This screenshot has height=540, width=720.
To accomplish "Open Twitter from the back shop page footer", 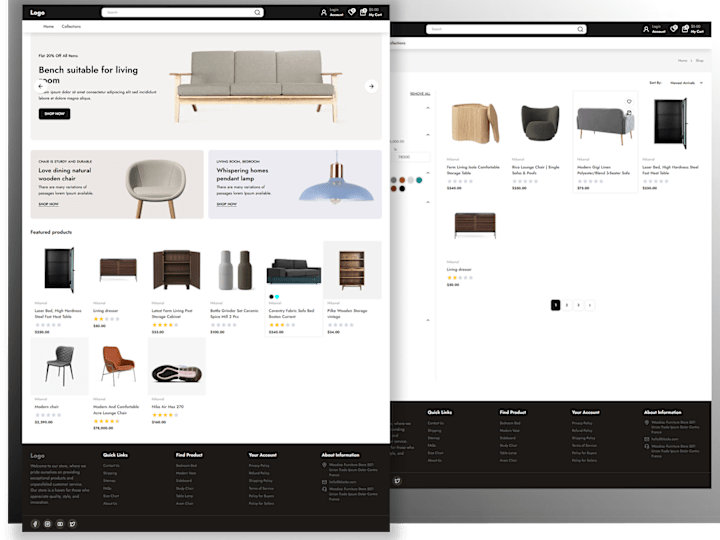I will [397, 481].
